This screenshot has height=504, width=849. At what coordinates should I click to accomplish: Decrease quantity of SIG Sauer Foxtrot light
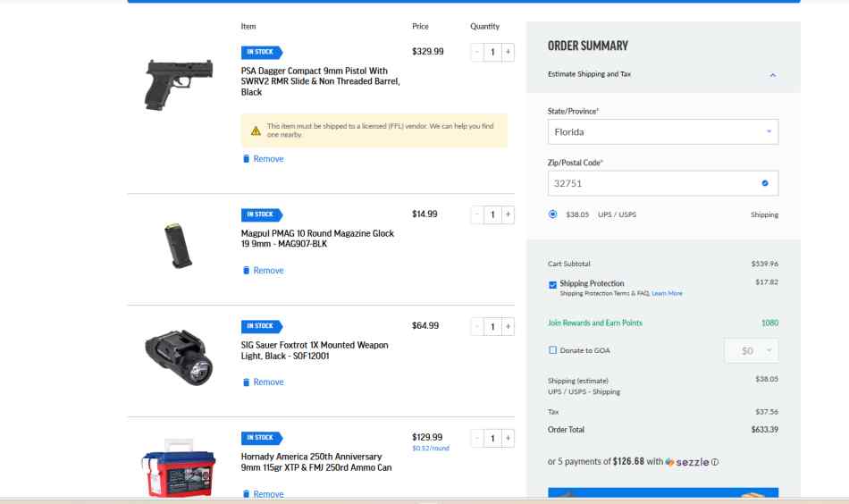point(477,326)
